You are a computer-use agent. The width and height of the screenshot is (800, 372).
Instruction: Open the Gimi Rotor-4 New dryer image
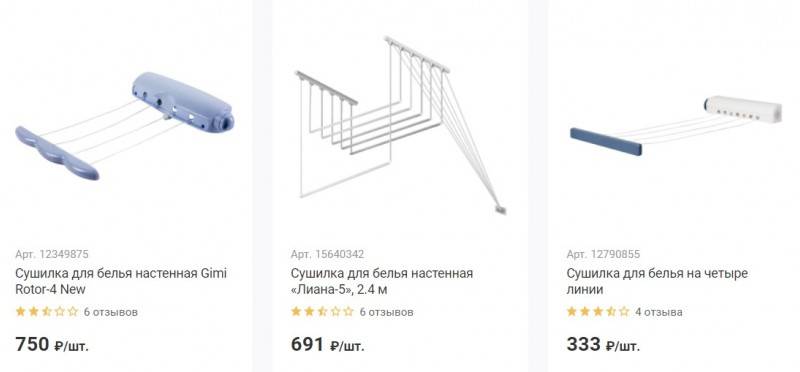(124, 126)
